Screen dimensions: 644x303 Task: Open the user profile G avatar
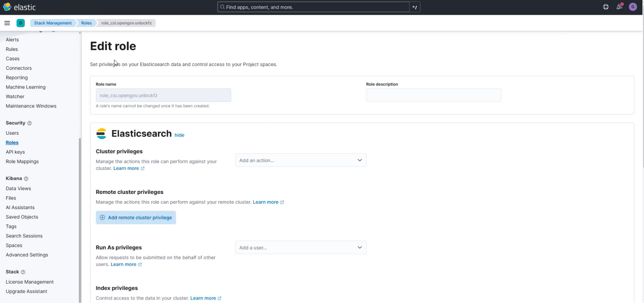[x=633, y=7]
